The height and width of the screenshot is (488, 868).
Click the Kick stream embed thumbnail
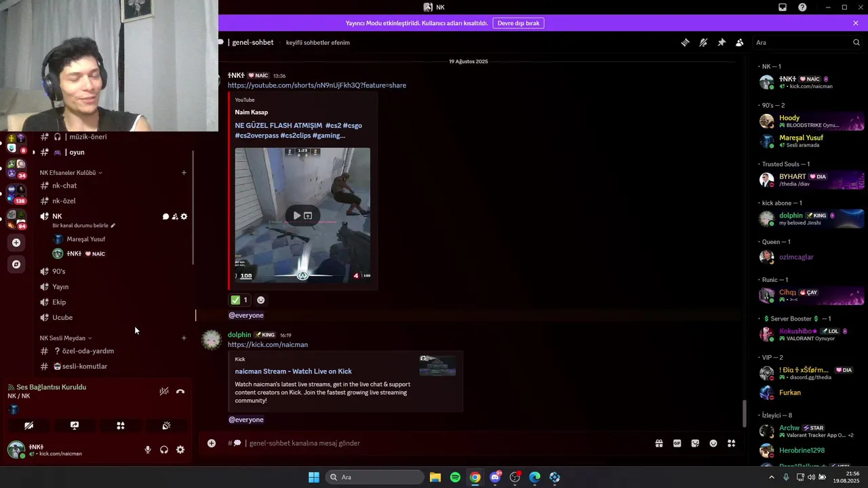tap(437, 365)
